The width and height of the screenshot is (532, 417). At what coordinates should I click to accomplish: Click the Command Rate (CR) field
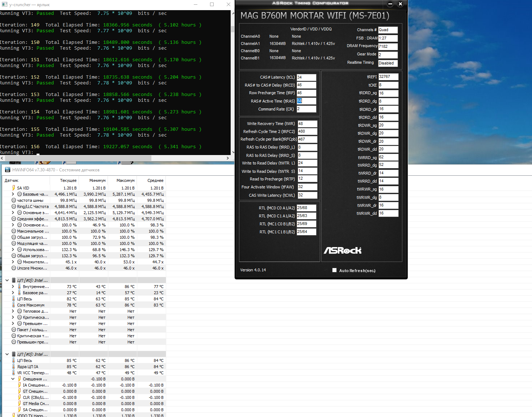tap(306, 109)
